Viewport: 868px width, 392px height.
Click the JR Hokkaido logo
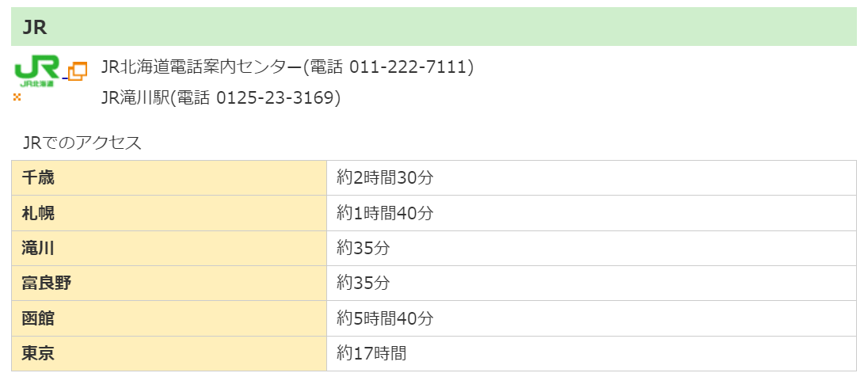click(37, 71)
